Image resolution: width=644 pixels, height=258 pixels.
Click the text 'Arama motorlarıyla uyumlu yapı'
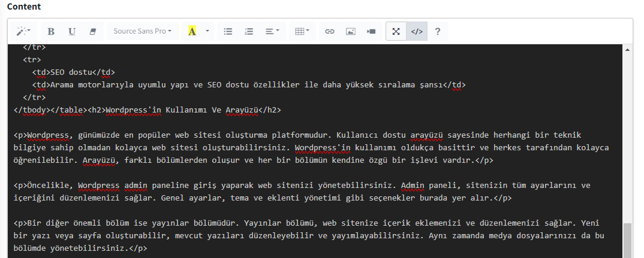pyautogui.click(x=118, y=85)
